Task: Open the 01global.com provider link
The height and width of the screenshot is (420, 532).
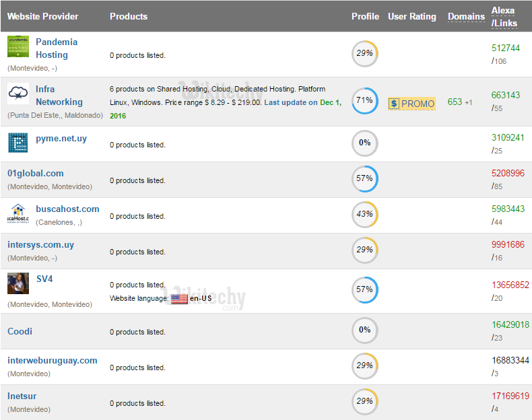Action: (36, 173)
